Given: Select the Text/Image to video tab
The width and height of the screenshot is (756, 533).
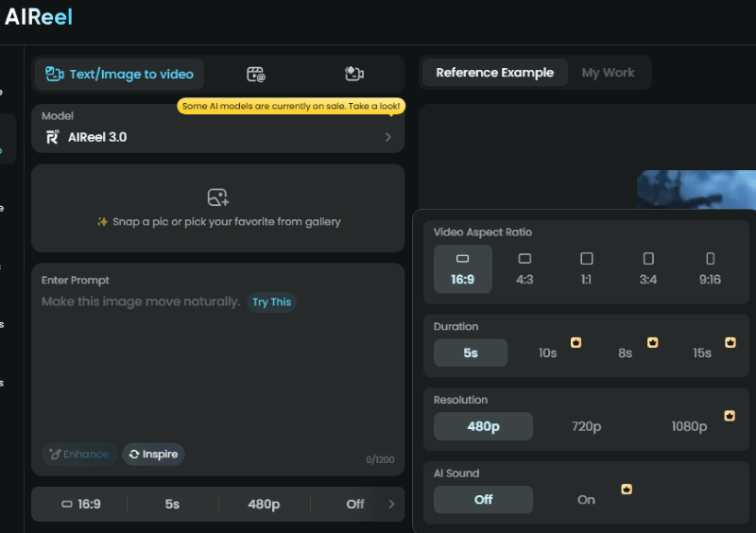Looking at the screenshot, I should [120, 75].
